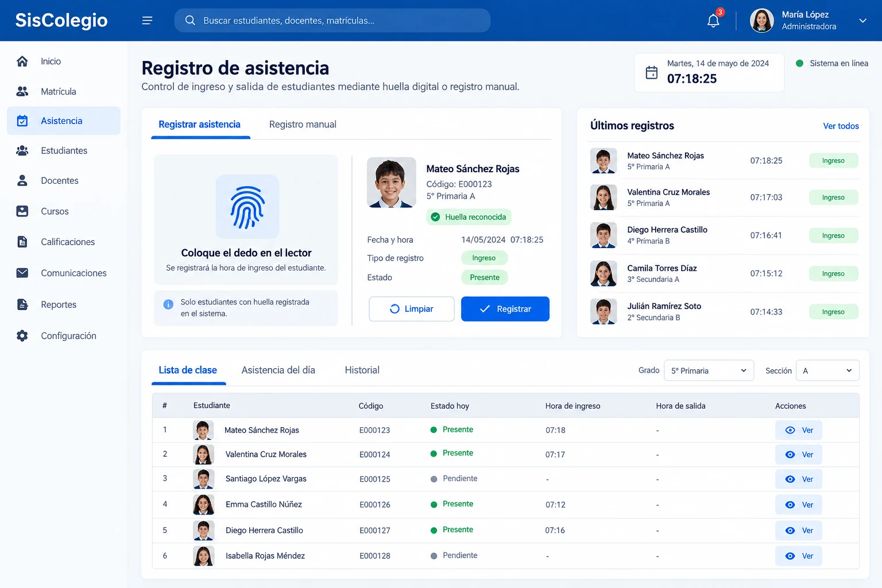Click the Inicio home icon

(x=22, y=61)
